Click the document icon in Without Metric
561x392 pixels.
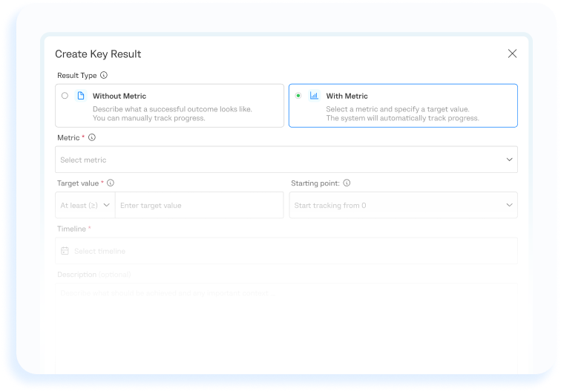coord(81,96)
